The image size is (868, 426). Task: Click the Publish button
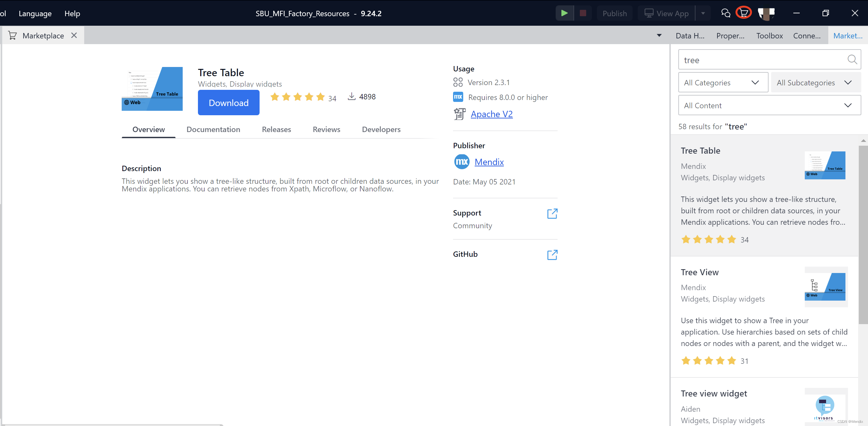click(614, 13)
